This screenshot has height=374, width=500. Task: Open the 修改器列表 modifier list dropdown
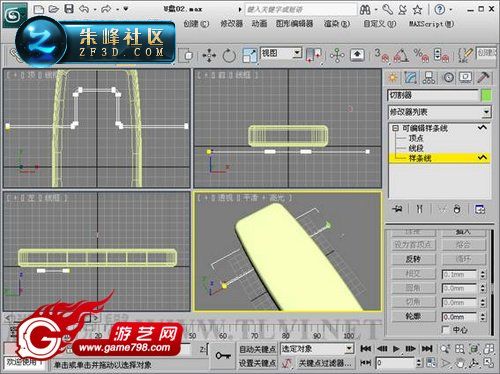click(x=439, y=112)
